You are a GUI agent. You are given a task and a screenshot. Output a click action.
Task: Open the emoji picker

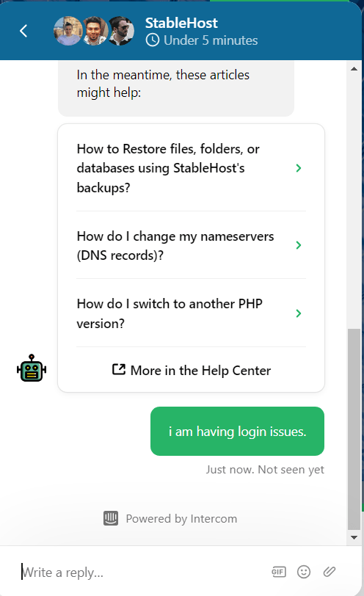tap(304, 572)
